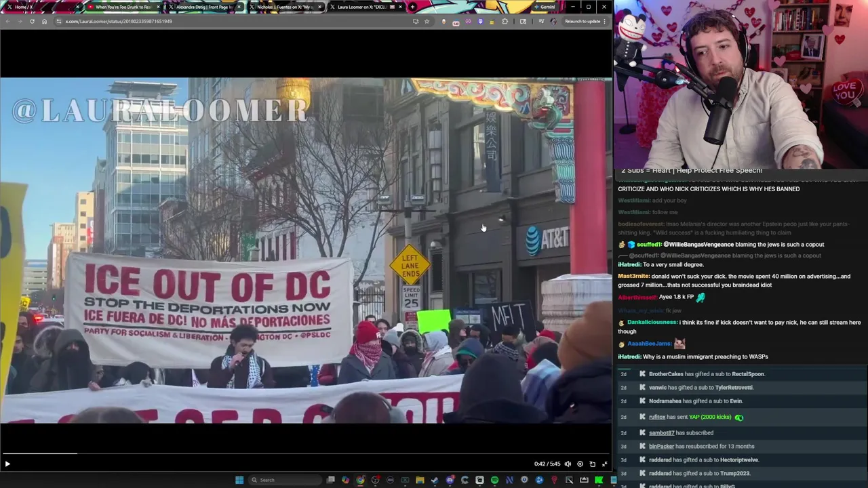Open Task View from the taskbar

(330, 480)
